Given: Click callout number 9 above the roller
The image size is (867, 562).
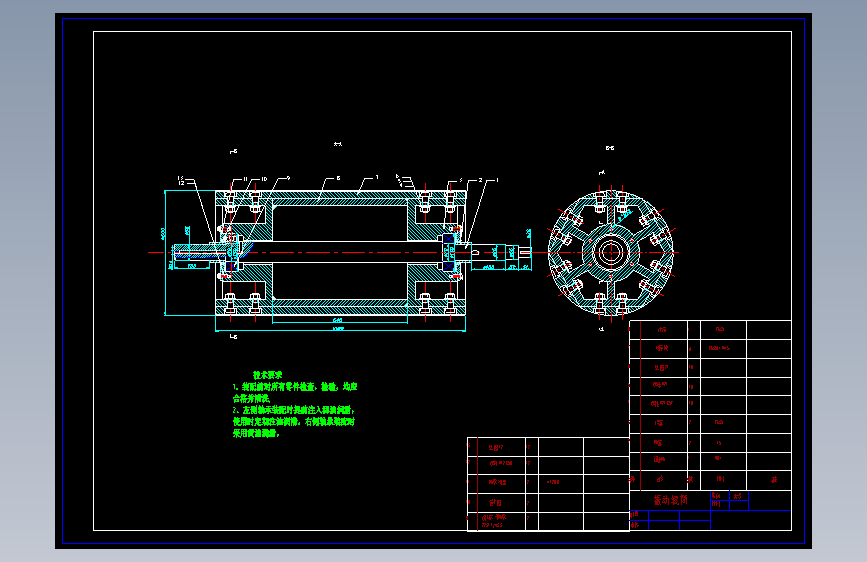Looking at the screenshot, I should click(288, 178).
